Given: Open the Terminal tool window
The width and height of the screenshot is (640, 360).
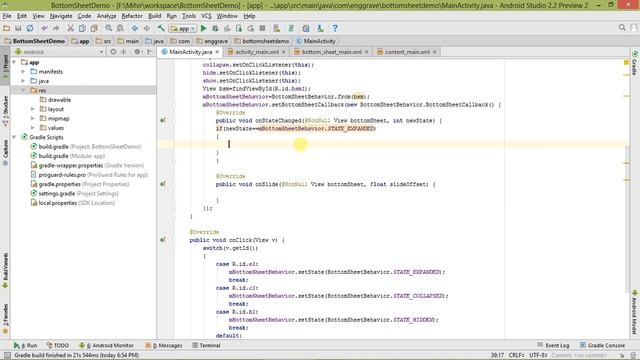Looking at the screenshot, I should click(207, 345).
